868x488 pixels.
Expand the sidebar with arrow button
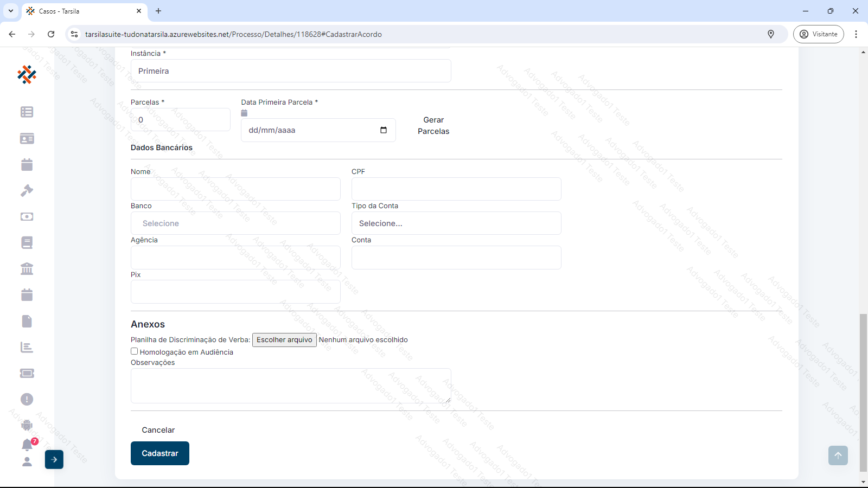click(x=54, y=459)
